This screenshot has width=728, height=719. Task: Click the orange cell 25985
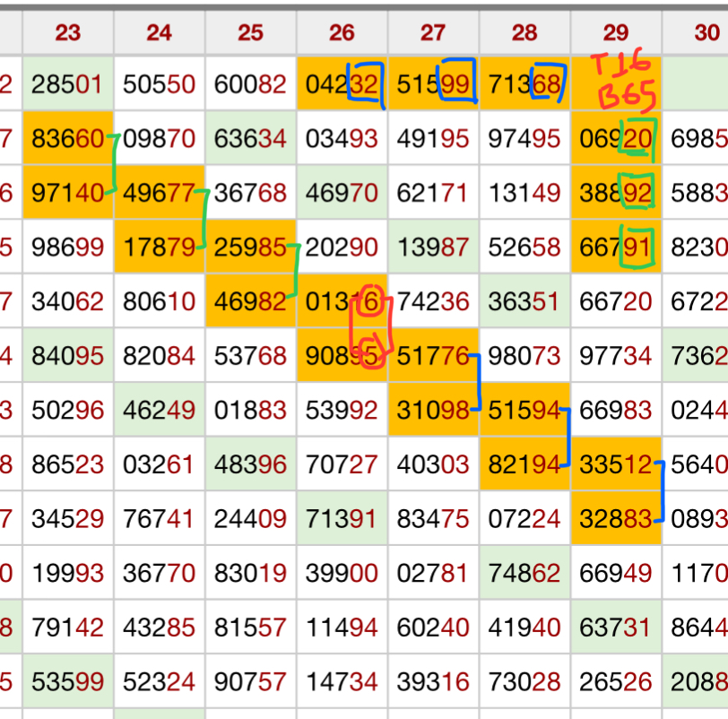coord(251,246)
